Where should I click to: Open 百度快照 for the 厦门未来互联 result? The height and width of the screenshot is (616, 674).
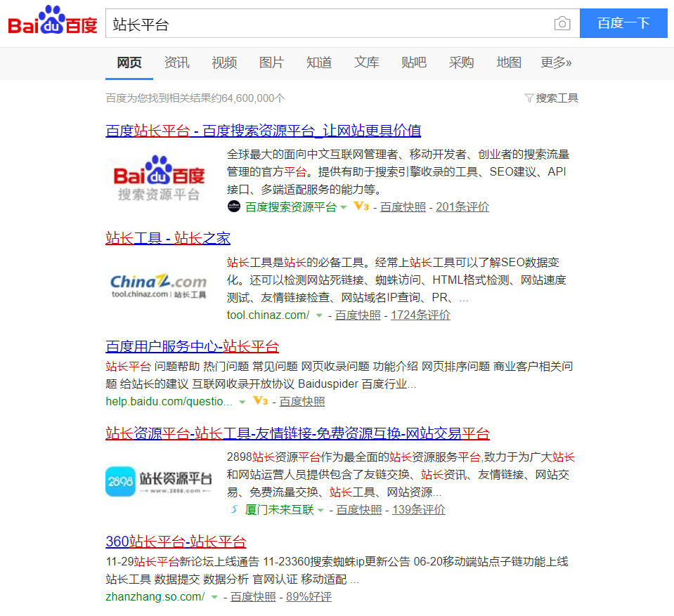tap(359, 510)
